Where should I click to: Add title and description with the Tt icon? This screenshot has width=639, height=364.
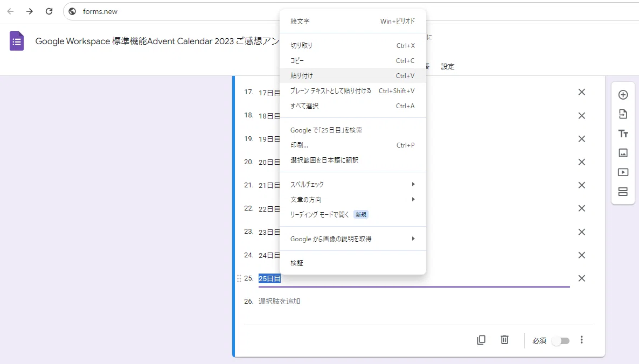coord(623,134)
